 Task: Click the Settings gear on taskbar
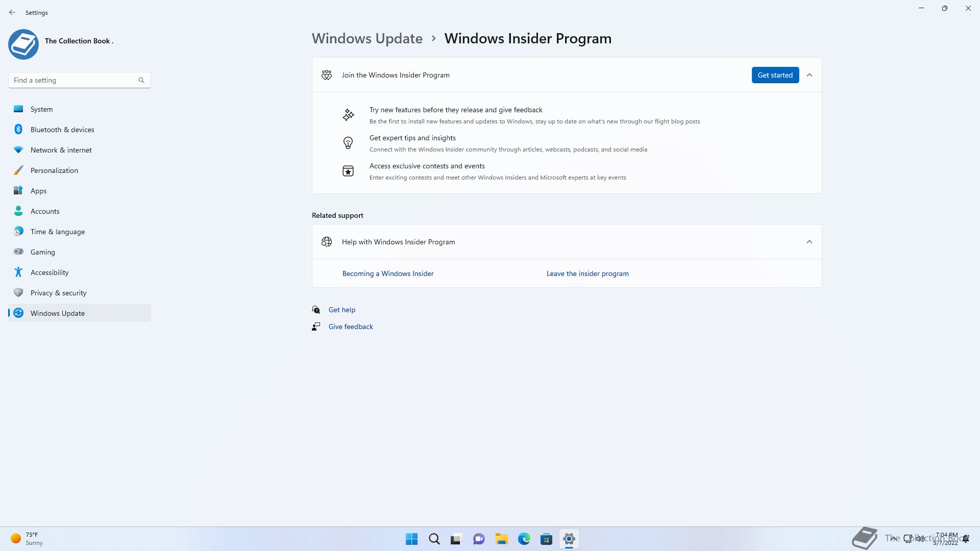569,539
